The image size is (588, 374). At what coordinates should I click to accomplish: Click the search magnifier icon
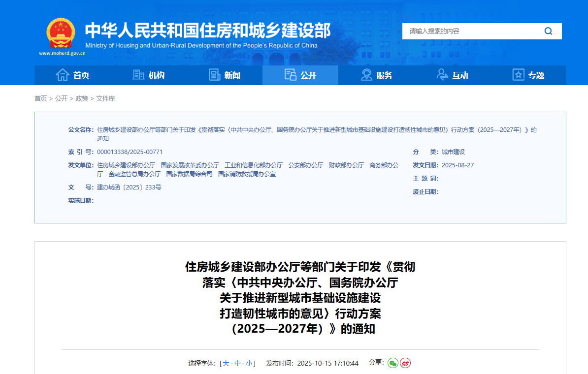coord(548,31)
